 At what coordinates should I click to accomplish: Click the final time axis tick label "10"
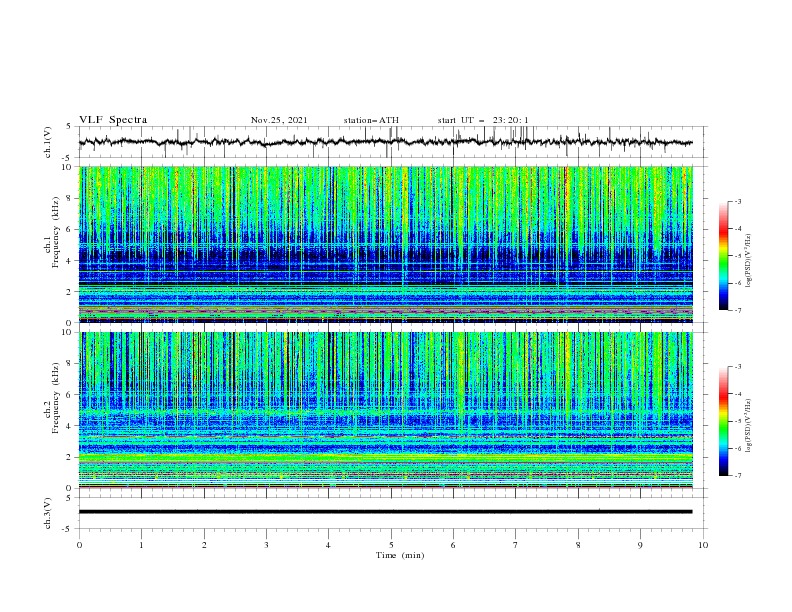[703, 545]
